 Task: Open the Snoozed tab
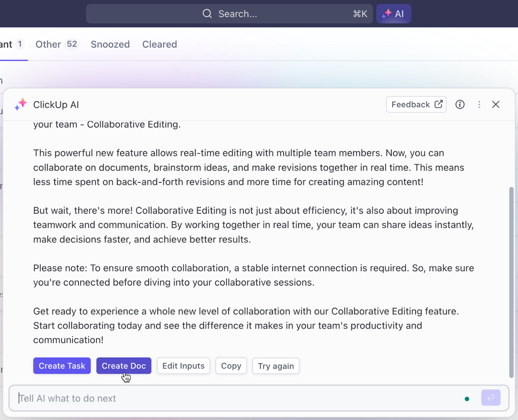point(110,44)
